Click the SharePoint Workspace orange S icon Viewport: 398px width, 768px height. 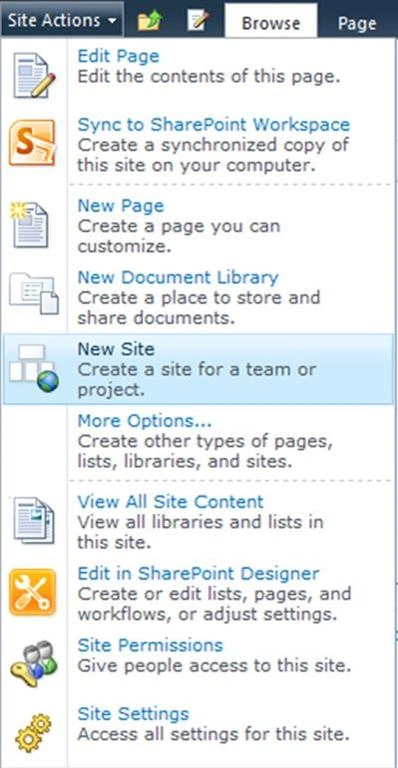(32, 142)
